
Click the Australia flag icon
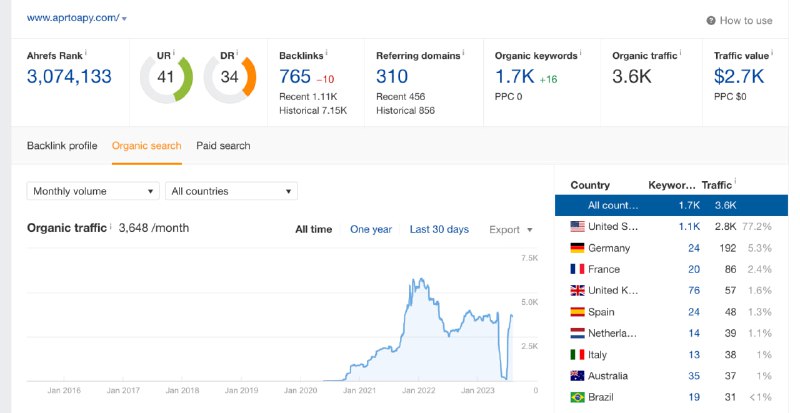click(x=577, y=376)
